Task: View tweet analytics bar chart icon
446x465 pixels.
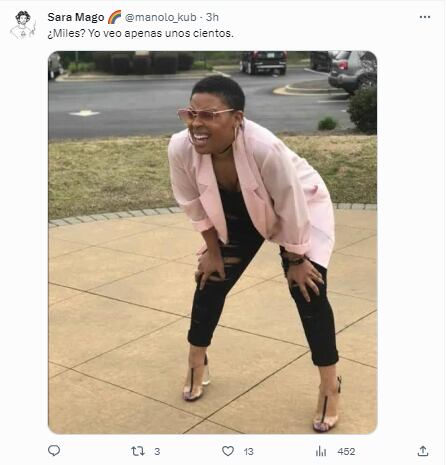Action: [x=321, y=451]
